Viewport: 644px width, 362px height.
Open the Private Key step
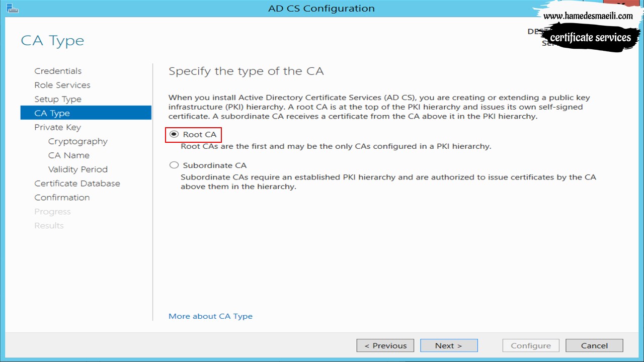[57, 127]
